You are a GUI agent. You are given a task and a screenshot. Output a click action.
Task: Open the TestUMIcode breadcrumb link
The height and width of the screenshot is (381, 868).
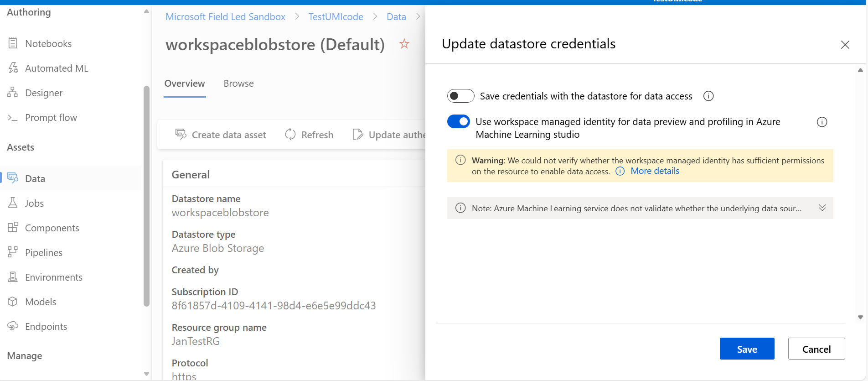[x=336, y=17]
